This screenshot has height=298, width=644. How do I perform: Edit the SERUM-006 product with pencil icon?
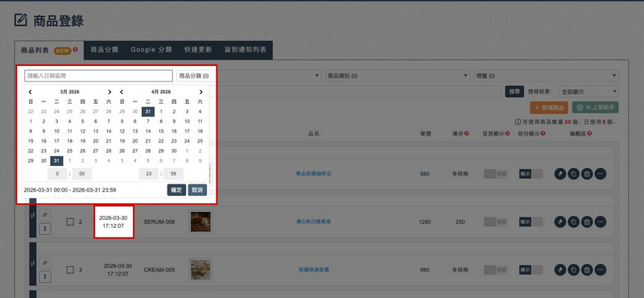(x=559, y=222)
